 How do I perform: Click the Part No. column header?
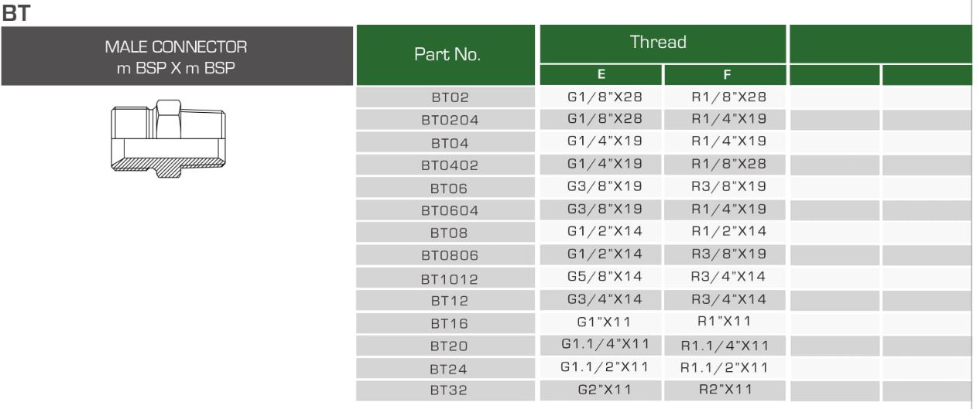(x=447, y=55)
